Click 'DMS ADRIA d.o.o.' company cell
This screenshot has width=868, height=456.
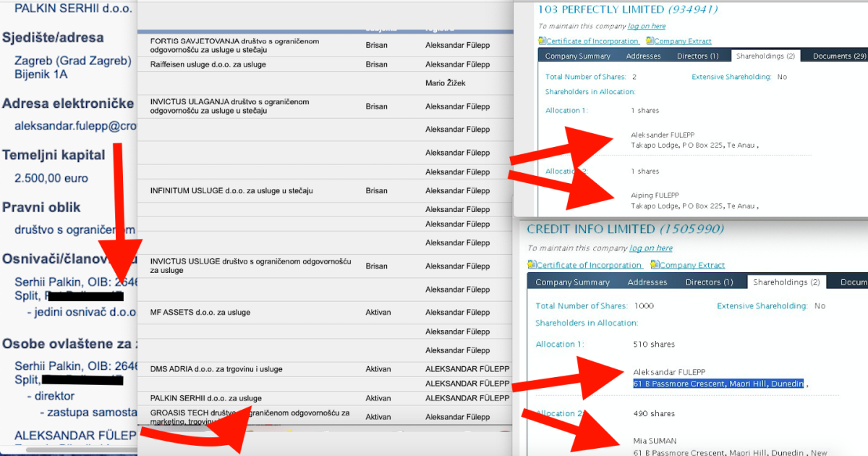(216, 369)
